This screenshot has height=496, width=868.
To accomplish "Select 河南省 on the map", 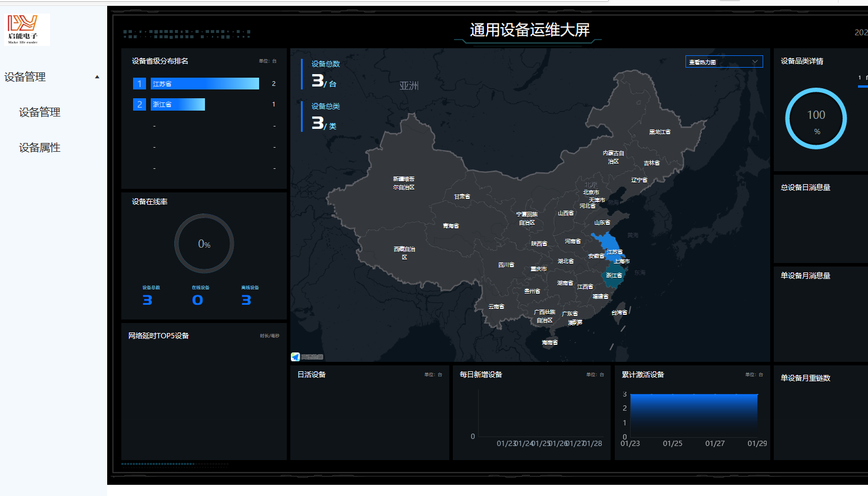I will 573,241.
